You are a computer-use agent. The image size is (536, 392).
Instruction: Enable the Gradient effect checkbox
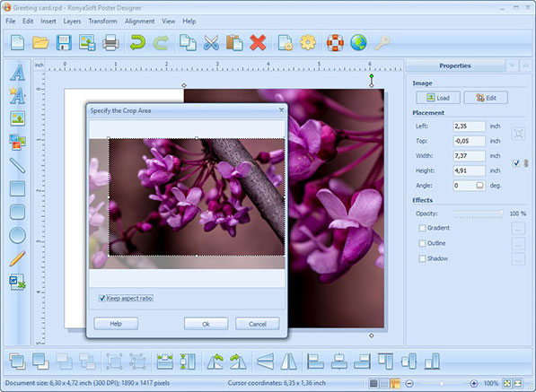tap(422, 228)
